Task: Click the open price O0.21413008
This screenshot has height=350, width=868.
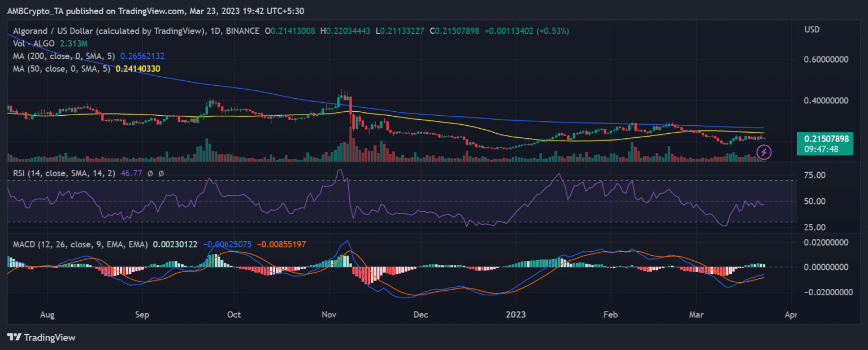Action: click(x=290, y=31)
